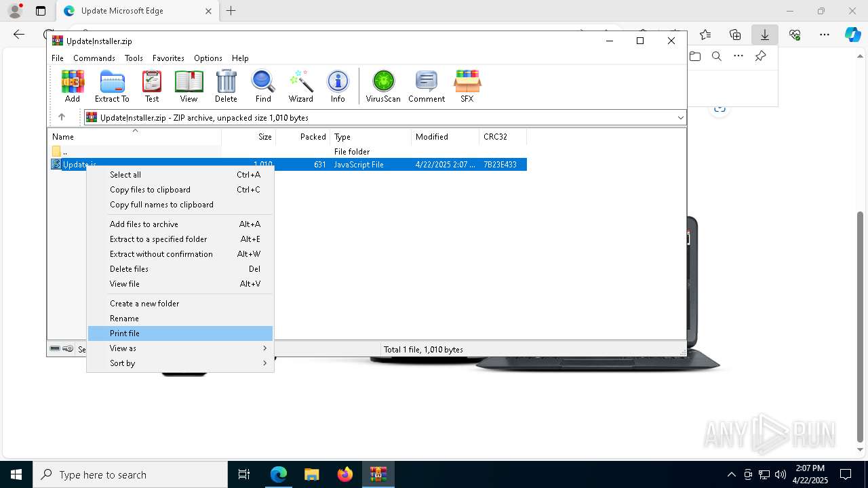Open the Wizard tool icon

(x=300, y=86)
